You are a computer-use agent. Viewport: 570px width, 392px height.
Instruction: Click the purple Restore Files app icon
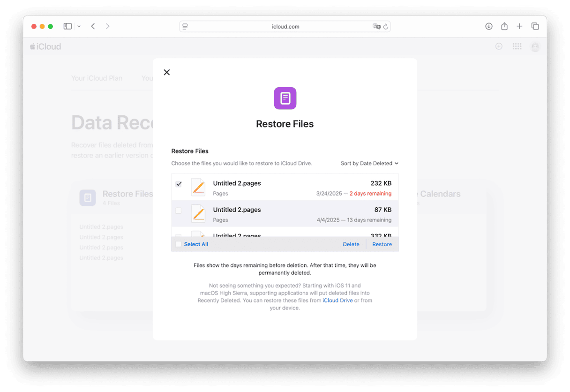point(285,98)
